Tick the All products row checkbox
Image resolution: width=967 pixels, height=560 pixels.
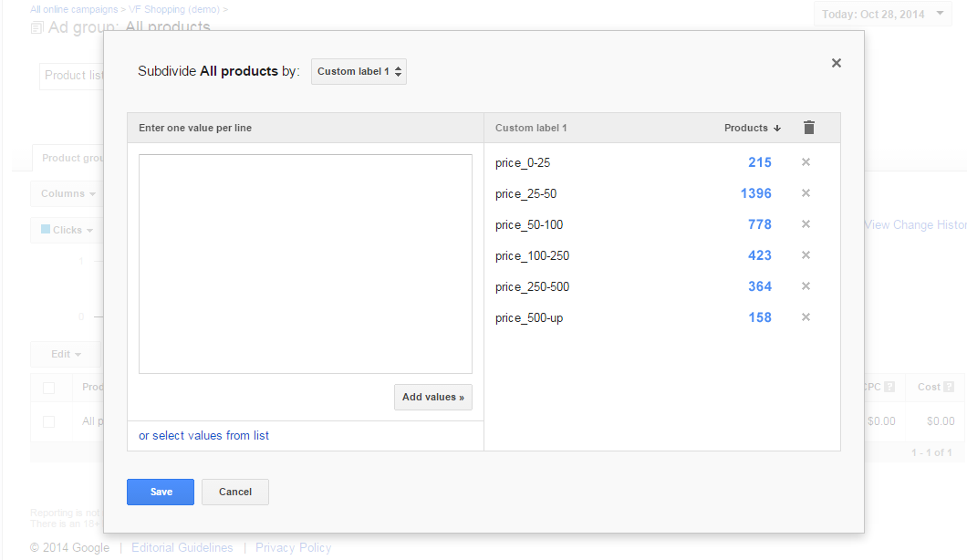coord(48,422)
